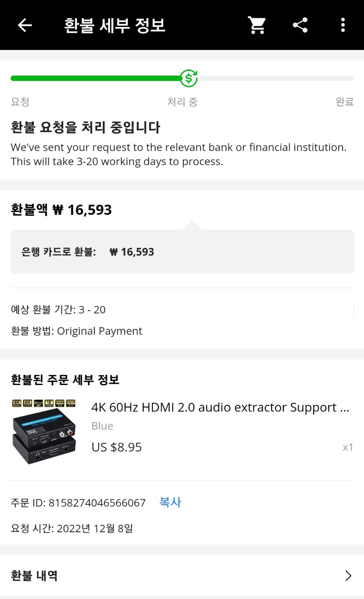Open the three-dot overflow menu

pos(343,25)
